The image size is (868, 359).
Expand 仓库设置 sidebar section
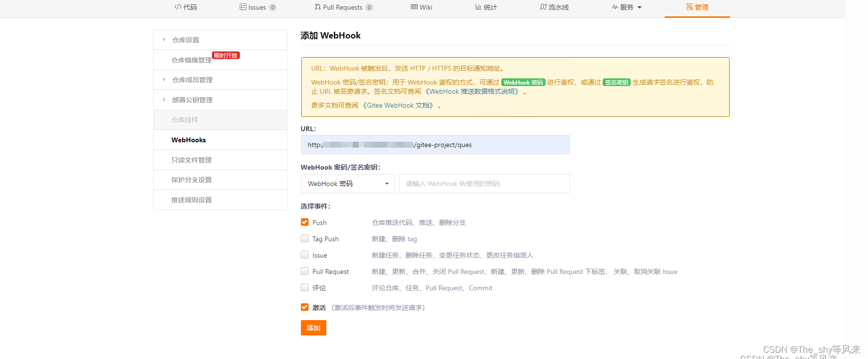coord(220,40)
